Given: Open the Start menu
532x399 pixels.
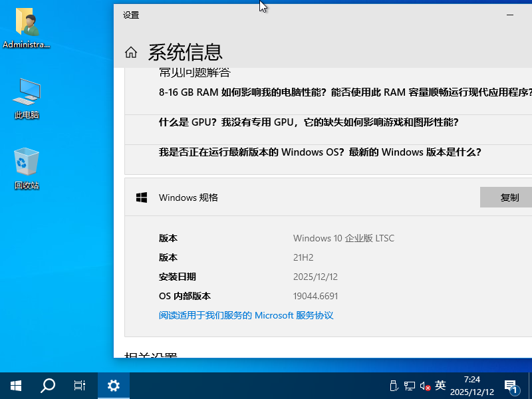Looking at the screenshot, I should pyautogui.click(x=15, y=386).
